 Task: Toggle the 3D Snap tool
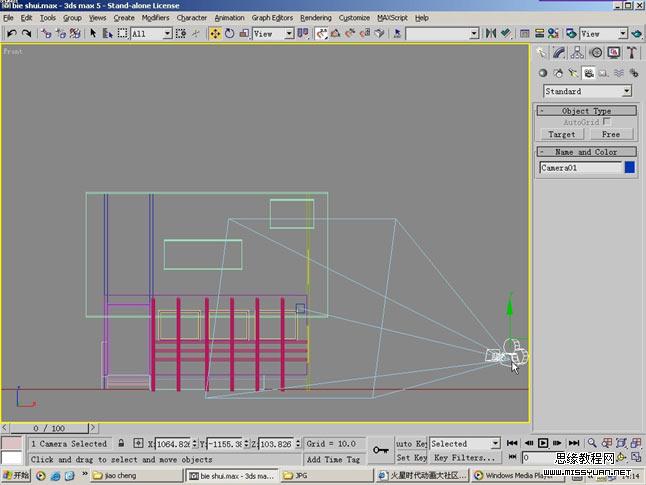pos(321,33)
